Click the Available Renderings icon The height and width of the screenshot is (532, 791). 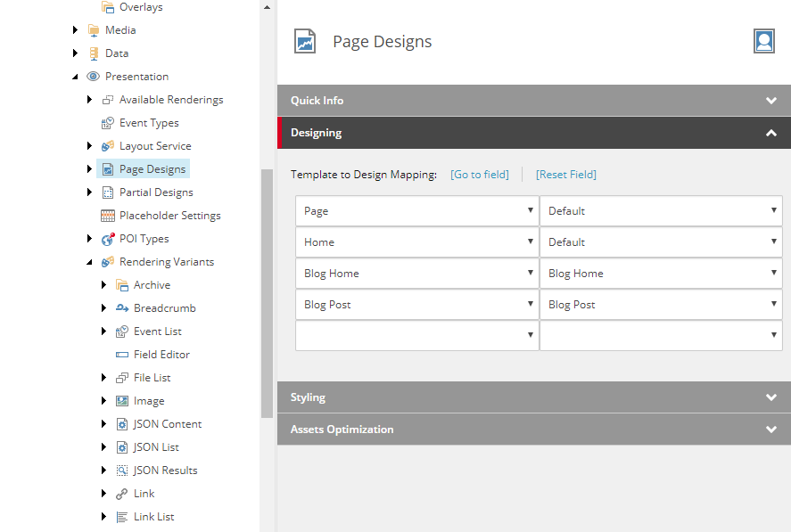(107, 100)
